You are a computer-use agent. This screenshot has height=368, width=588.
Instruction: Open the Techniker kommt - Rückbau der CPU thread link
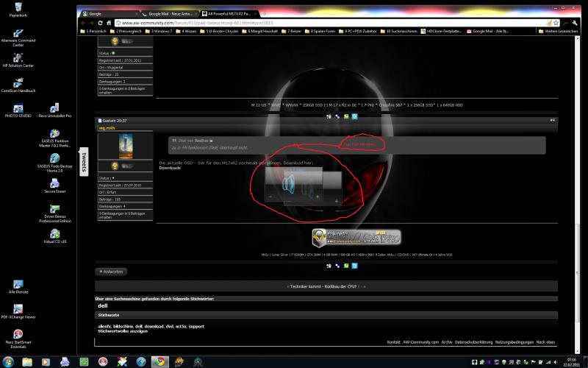click(x=323, y=286)
